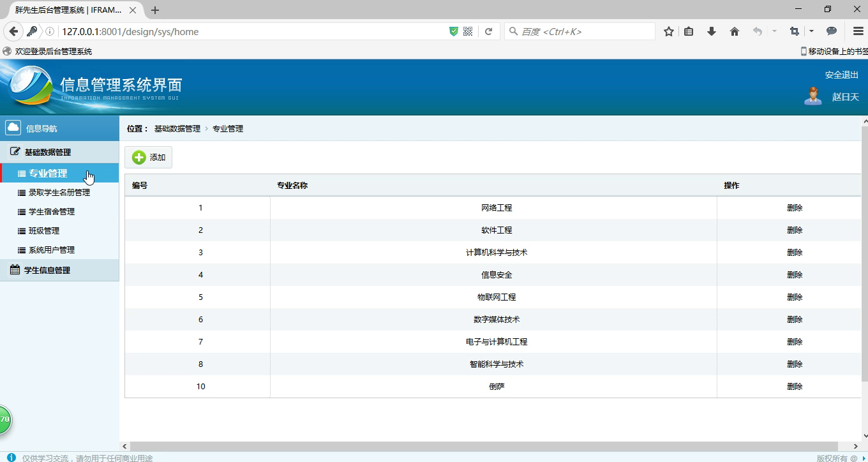Delete the 软件工程 row
Viewport: 868px width, 462px height.
coord(795,230)
